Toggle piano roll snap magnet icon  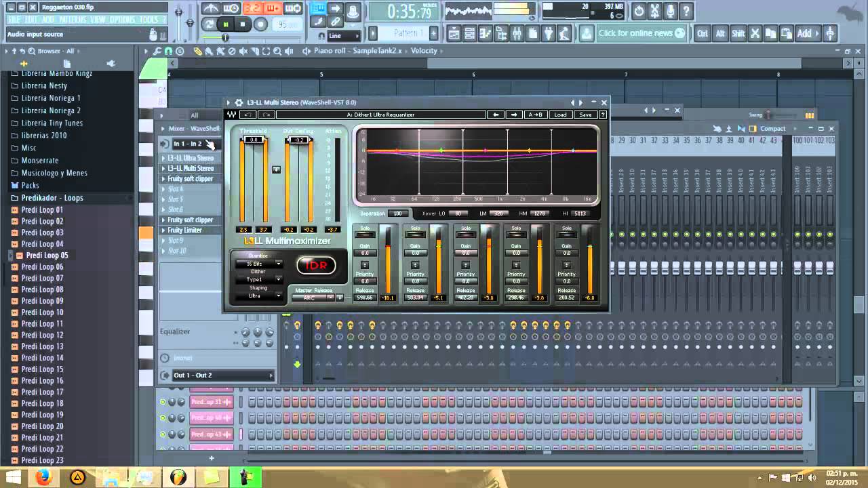coord(168,51)
